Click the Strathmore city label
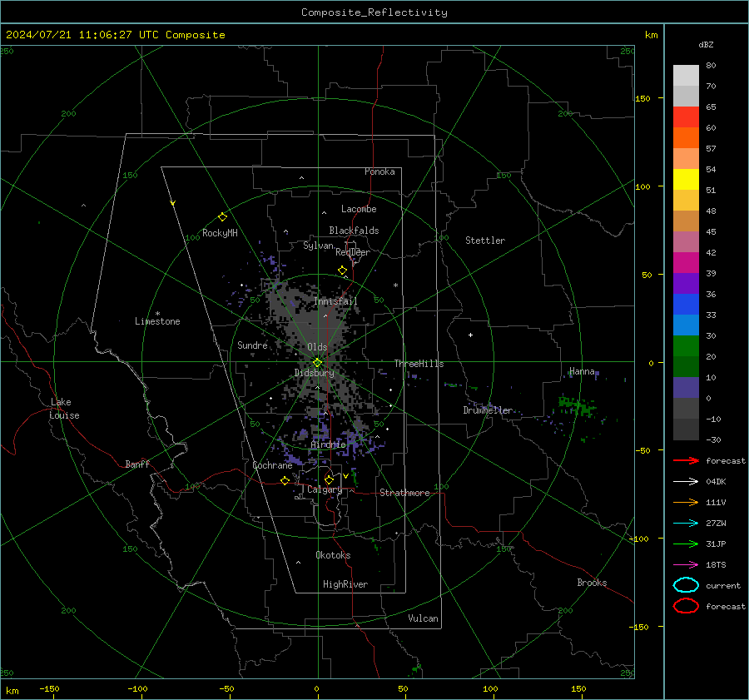 (404, 493)
